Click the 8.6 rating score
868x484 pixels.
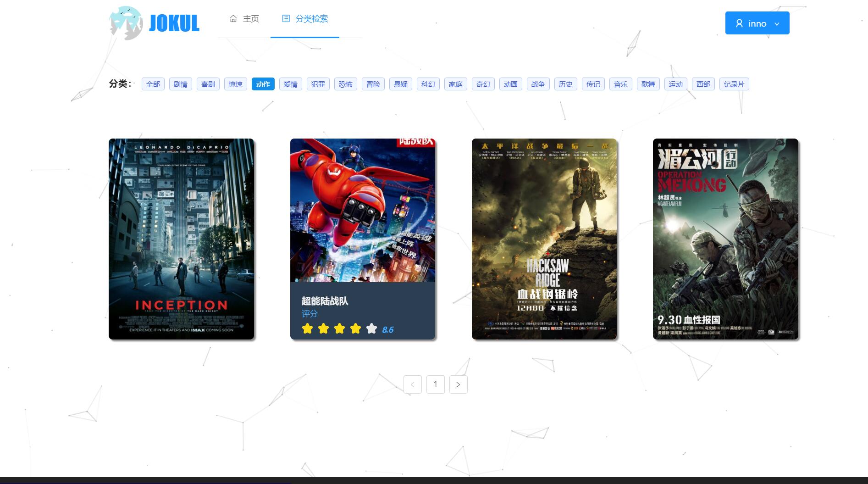click(388, 329)
